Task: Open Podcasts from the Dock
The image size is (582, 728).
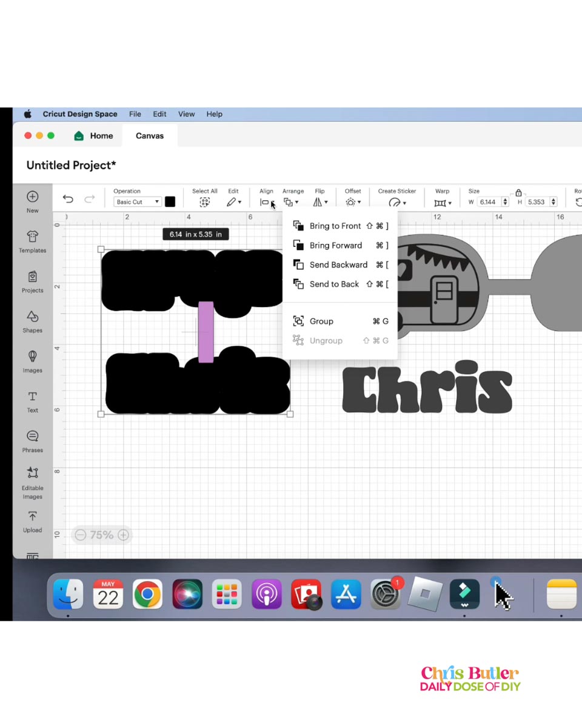Action: [x=267, y=594]
